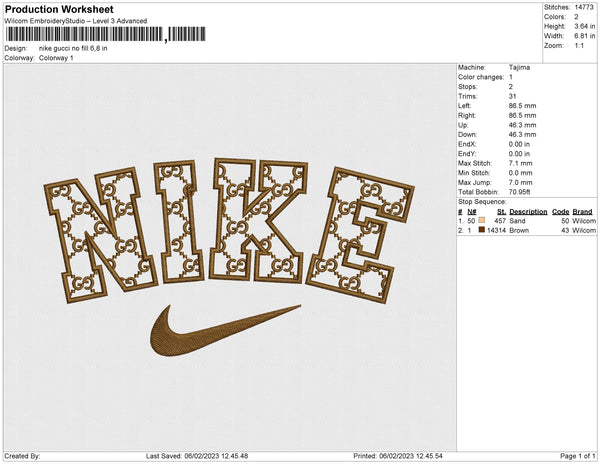Screen dimensions: 600x464
Task: Click the 'Description' column header
Action: pyautogui.click(x=528, y=212)
